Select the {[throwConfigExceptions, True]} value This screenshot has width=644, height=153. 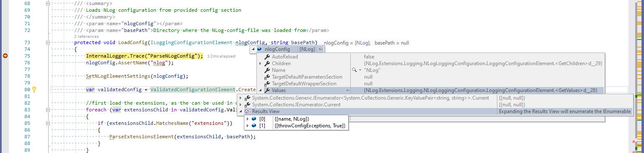tap(310, 126)
